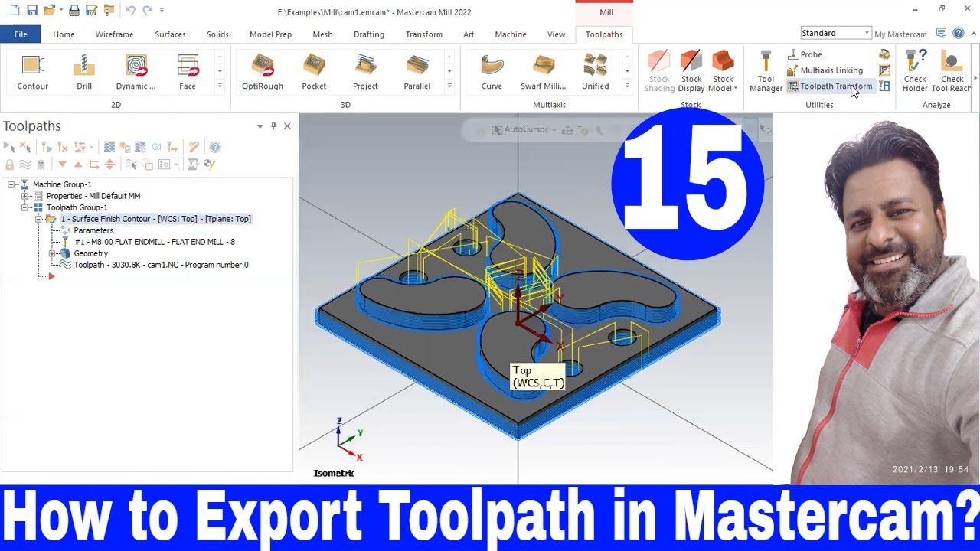Switch to the Home tab
The height and width of the screenshot is (551, 980).
(x=64, y=34)
